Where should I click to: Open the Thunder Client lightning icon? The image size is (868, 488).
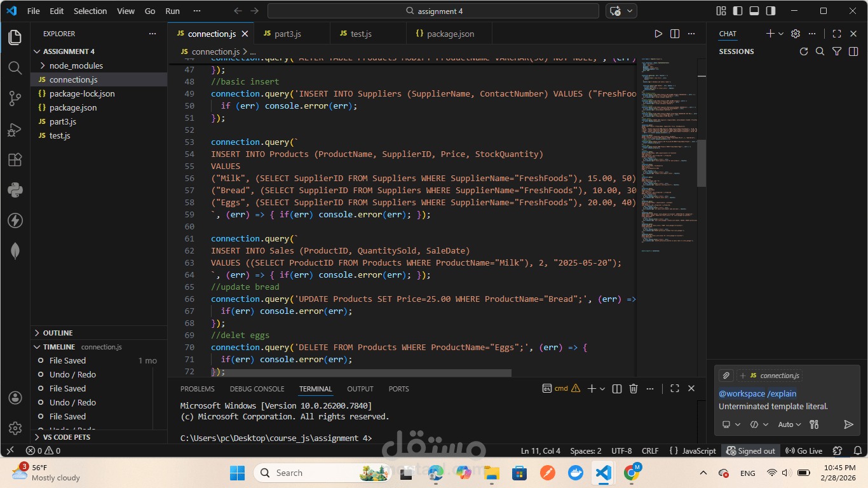click(15, 220)
